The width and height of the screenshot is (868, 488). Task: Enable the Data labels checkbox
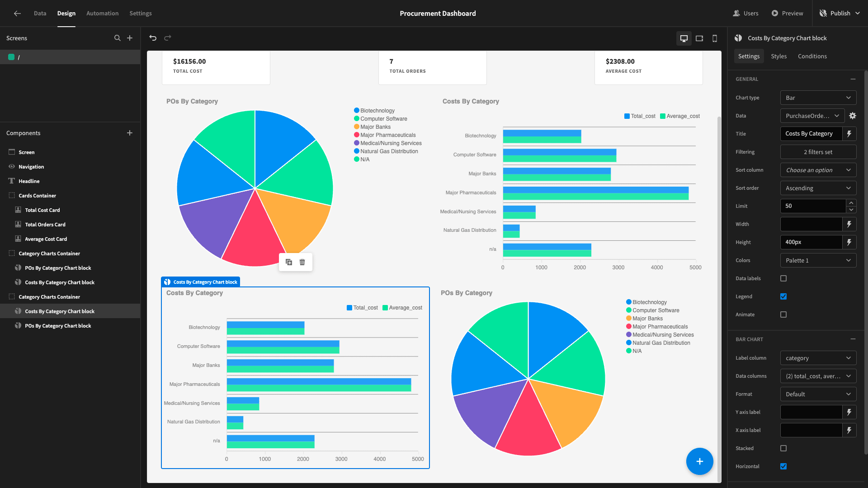pyautogui.click(x=783, y=278)
